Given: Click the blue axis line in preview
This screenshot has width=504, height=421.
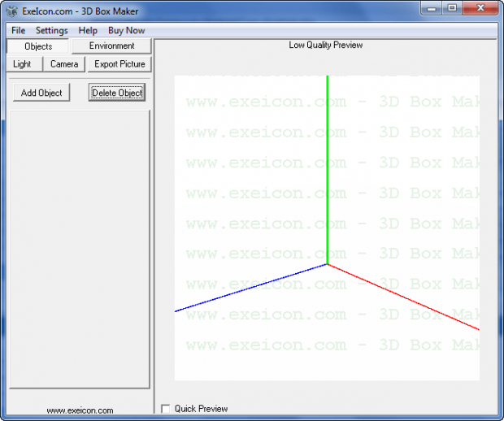Looking at the screenshot, I should (244, 289).
